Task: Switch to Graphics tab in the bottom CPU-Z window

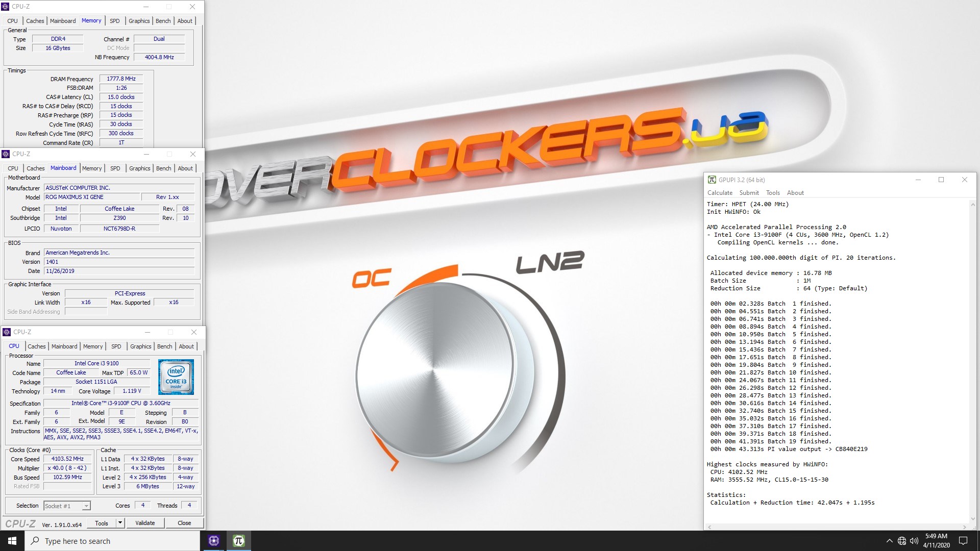Action: click(141, 346)
